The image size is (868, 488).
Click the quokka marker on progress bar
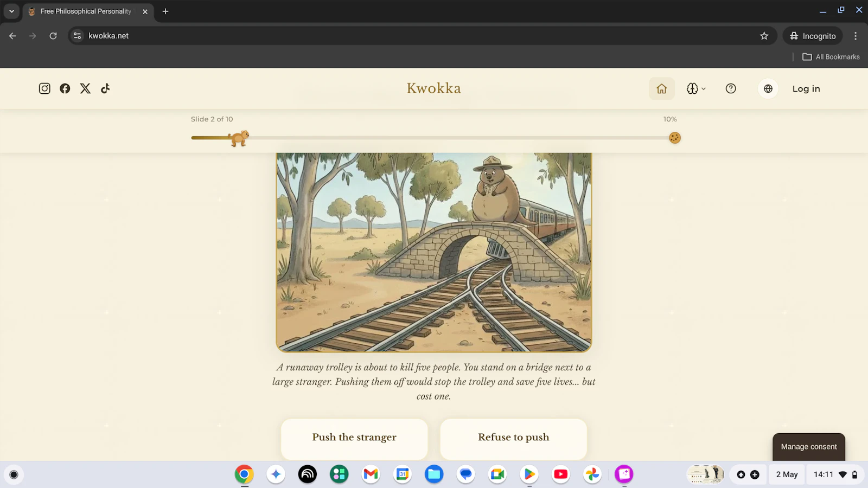pos(239,138)
